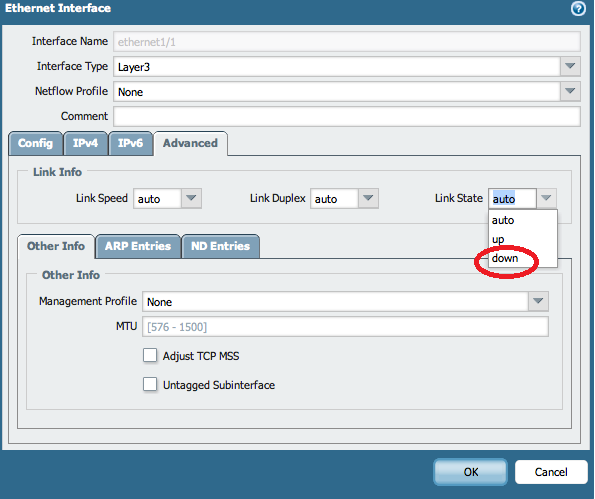Open the IPv6 tab
The image size is (595, 499).
coord(130,143)
